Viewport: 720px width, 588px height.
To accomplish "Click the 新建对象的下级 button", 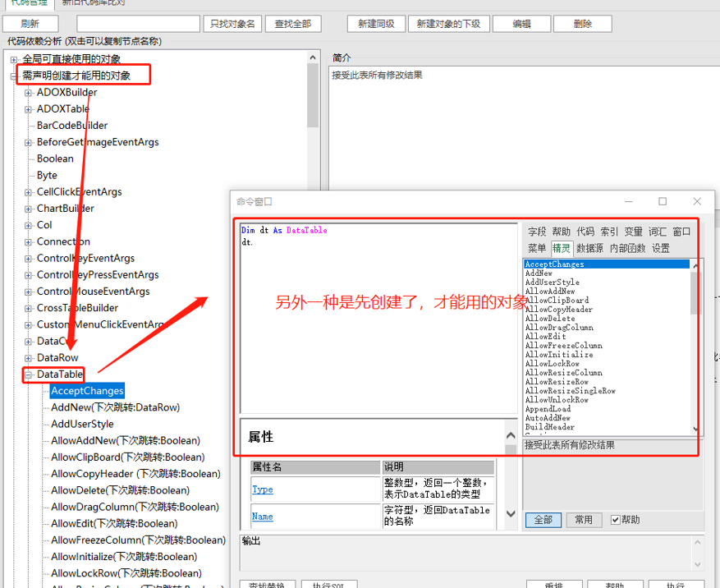I will tap(448, 24).
